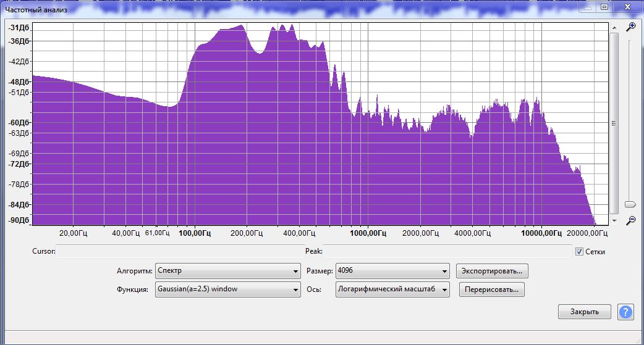
Task: Click the 100,00Гц frequency axis label
Action: 195,233
